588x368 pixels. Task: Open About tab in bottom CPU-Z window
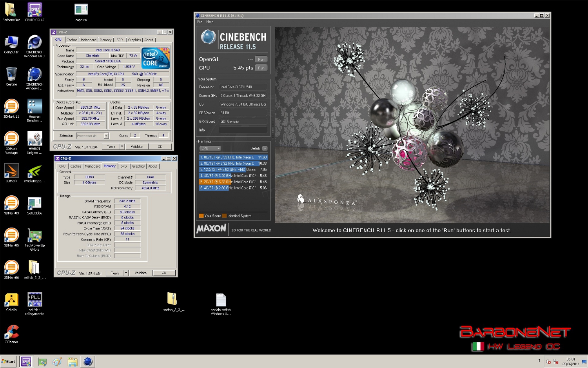tap(153, 166)
